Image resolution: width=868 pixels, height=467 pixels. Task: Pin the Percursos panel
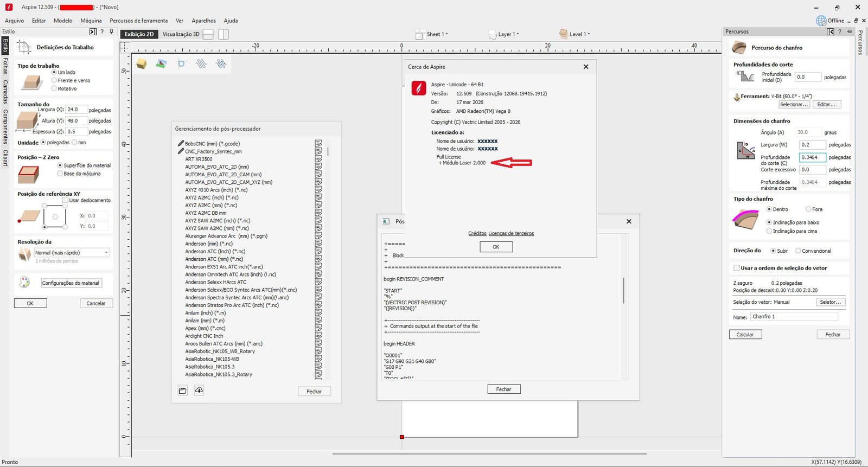pos(850,32)
